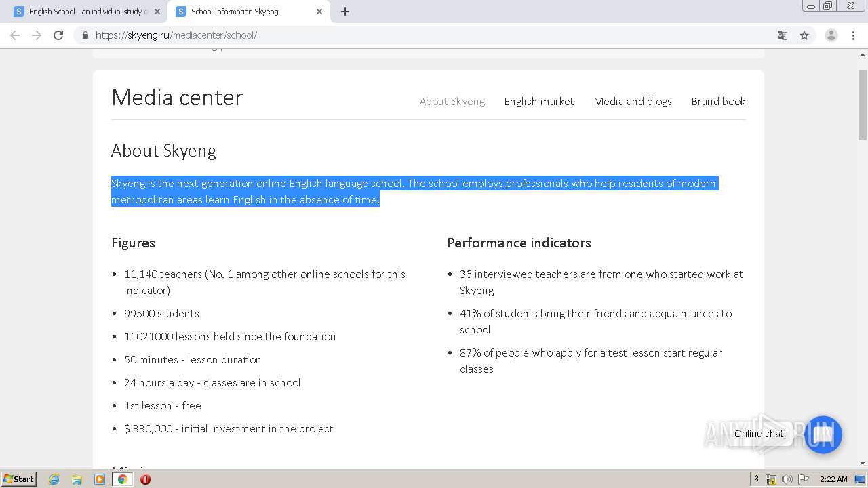Click the Media center heading

pos(177,98)
